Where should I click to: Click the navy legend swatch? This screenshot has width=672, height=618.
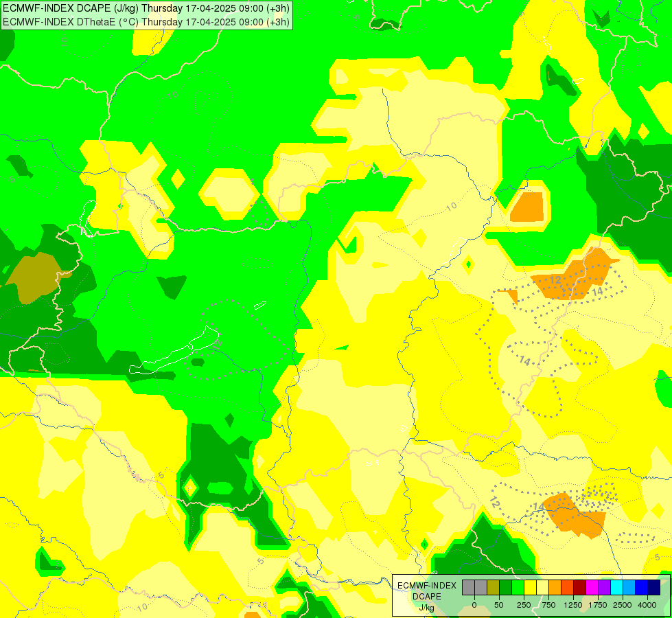(x=654, y=588)
